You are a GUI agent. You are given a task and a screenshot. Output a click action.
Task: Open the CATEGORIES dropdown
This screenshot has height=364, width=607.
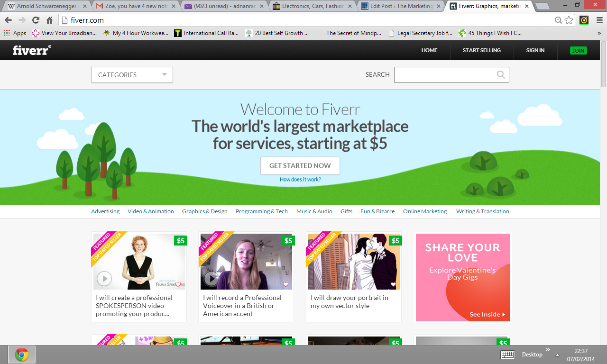click(132, 75)
